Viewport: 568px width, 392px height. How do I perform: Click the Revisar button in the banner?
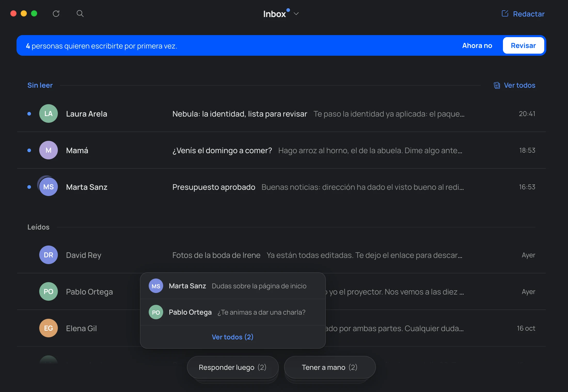(523, 45)
